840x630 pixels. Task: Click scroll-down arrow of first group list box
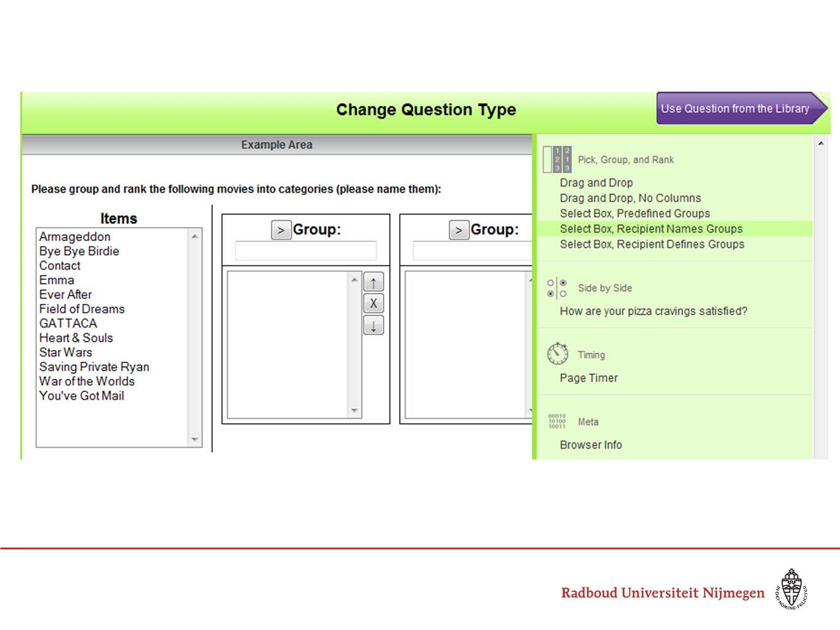click(x=354, y=410)
